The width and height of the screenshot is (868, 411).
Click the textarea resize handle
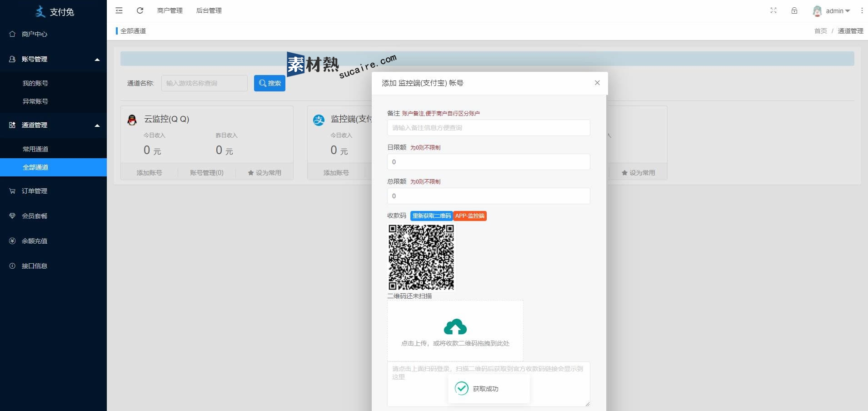click(x=587, y=404)
